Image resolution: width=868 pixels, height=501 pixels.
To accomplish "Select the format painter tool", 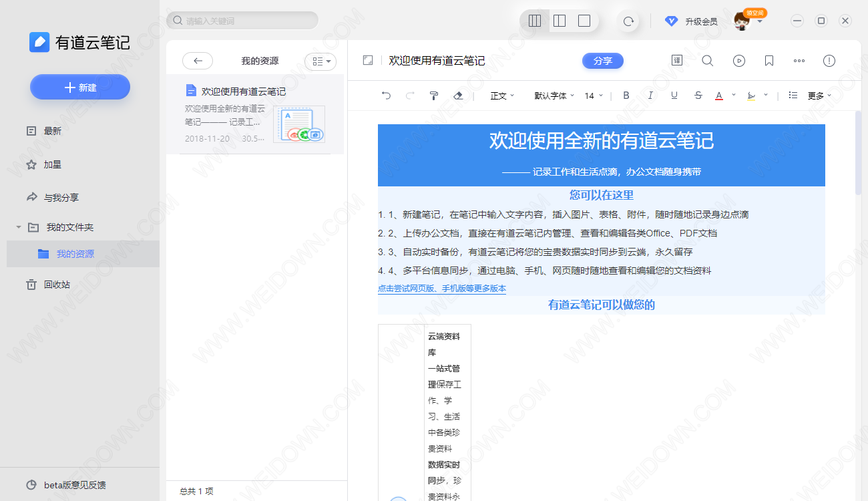I will [434, 96].
